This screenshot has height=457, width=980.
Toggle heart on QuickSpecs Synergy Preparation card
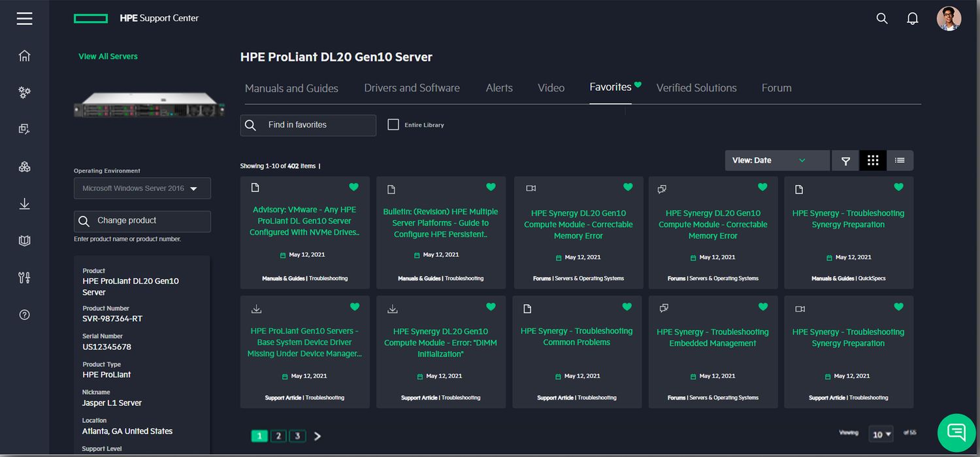pyautogui.click(x=898, y=188)
